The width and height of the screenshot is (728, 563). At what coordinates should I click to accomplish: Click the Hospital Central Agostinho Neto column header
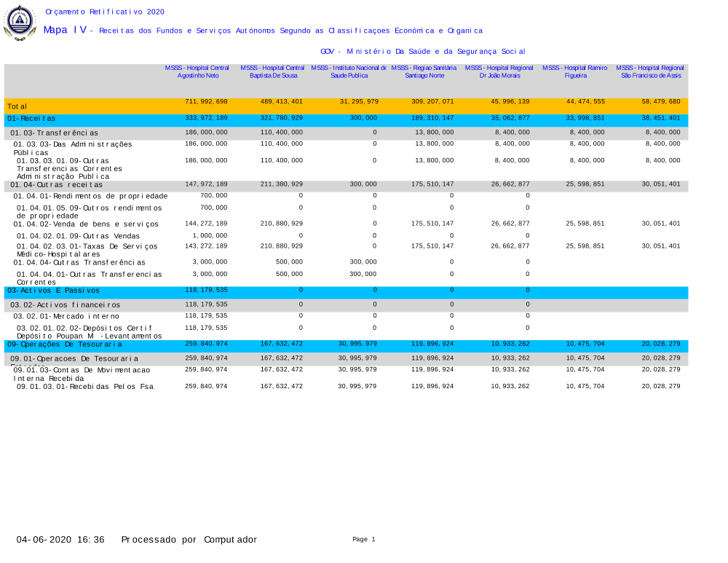coord(197,71)
